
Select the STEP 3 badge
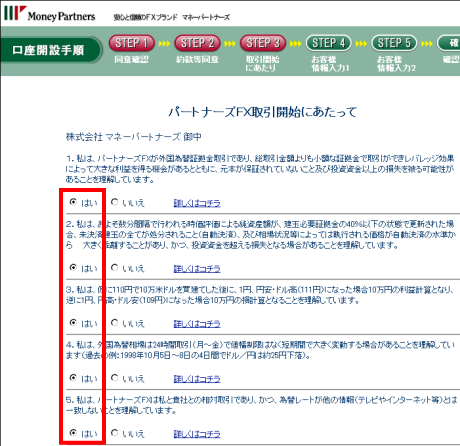tap(263, 43)
